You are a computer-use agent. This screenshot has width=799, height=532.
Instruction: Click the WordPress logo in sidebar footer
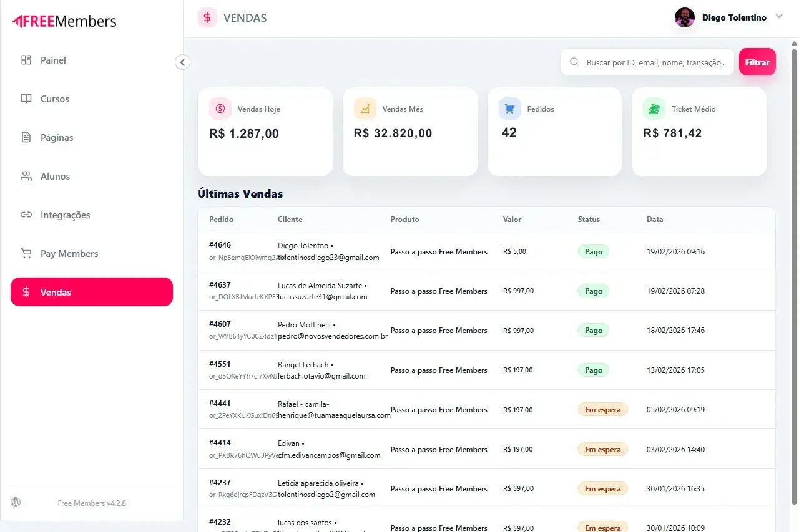click(x=16, y=502)
